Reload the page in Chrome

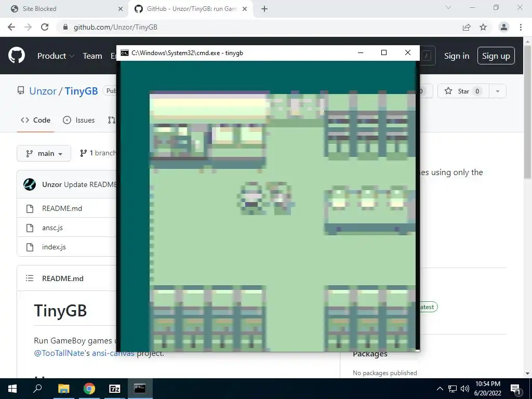(x=45, y=27)
